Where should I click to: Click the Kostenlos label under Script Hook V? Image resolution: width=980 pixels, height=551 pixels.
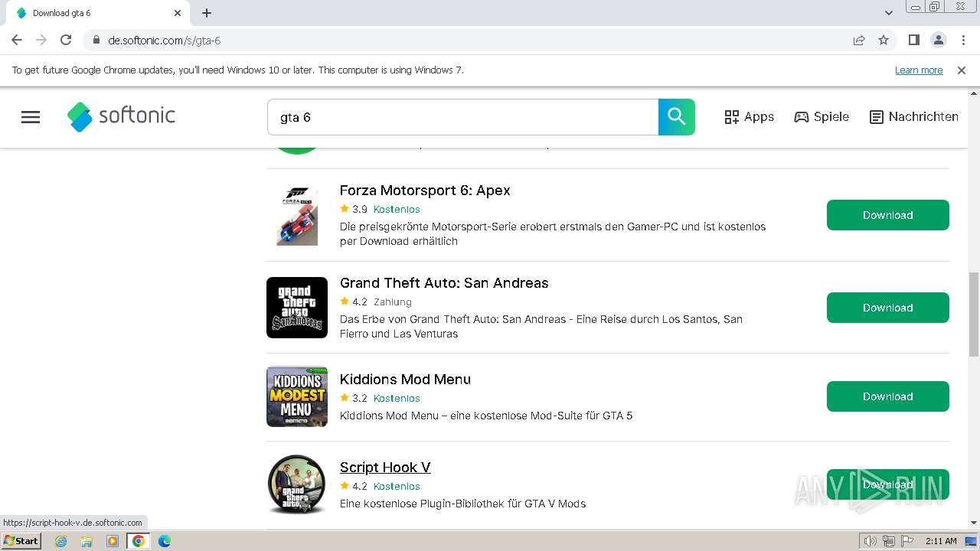pos(397,487)
